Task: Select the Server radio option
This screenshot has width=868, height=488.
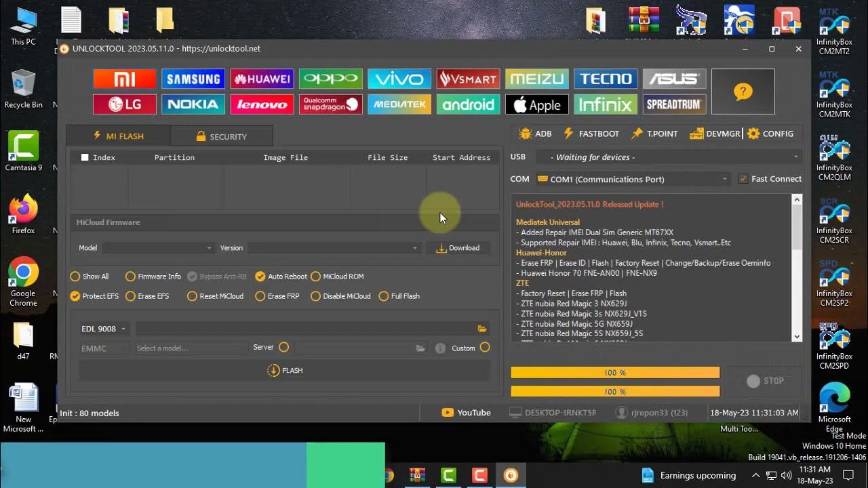Action: [283, 347]
